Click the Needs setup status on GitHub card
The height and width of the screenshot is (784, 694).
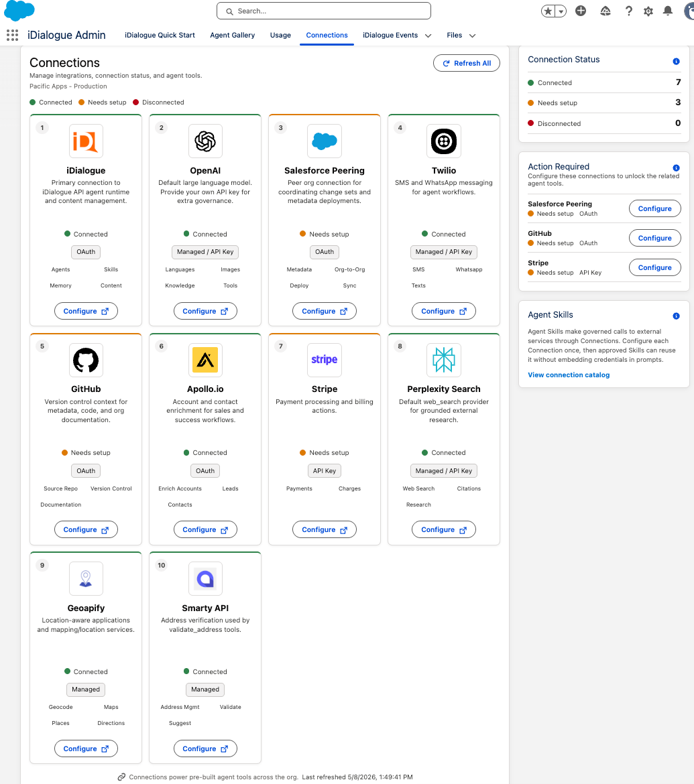pyautogui.click(x=86, y=452)
